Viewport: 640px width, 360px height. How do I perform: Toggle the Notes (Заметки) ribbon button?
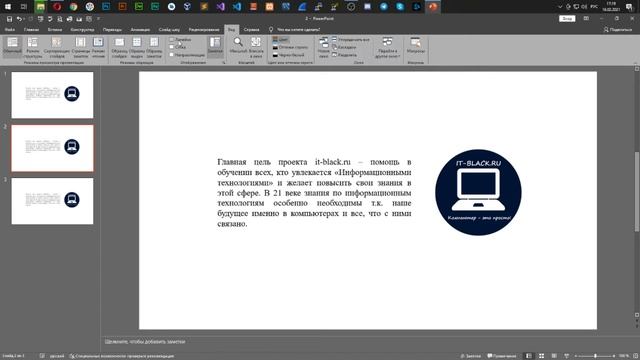[215, 46]
